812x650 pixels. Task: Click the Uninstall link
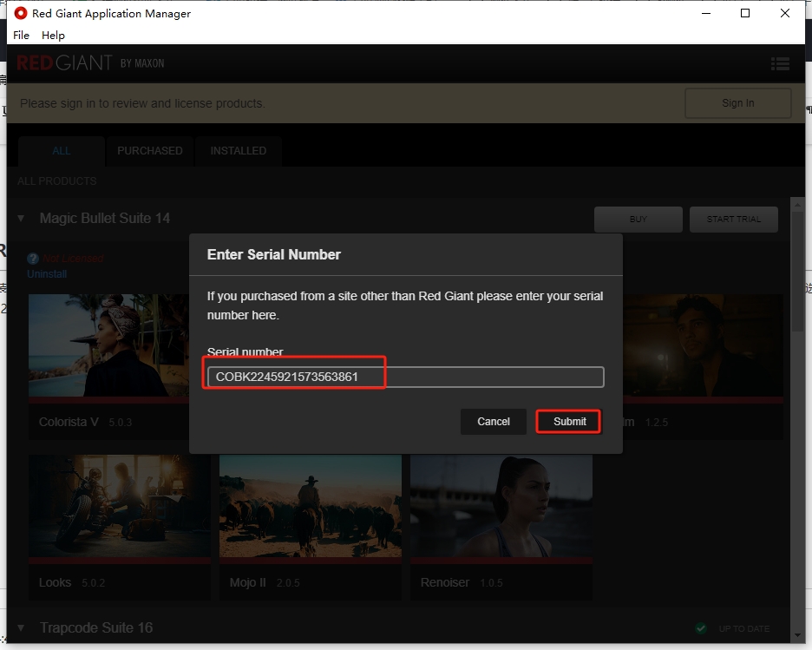point(47,274)
